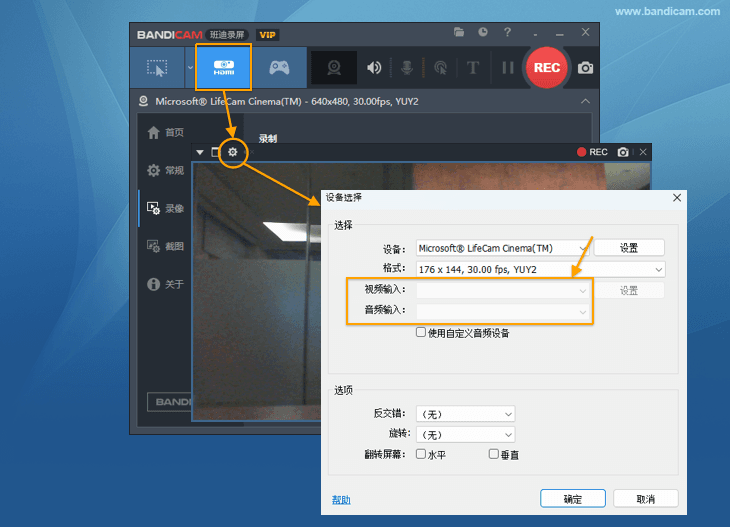Check the 垂直 vertical flip checkbox
The image size is (730, 527).
pyautogui.click(x=494, y=454)
